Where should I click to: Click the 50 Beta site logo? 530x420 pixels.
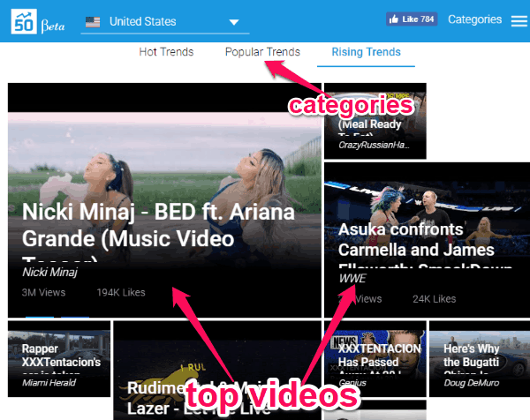click(x=36, y=20)
